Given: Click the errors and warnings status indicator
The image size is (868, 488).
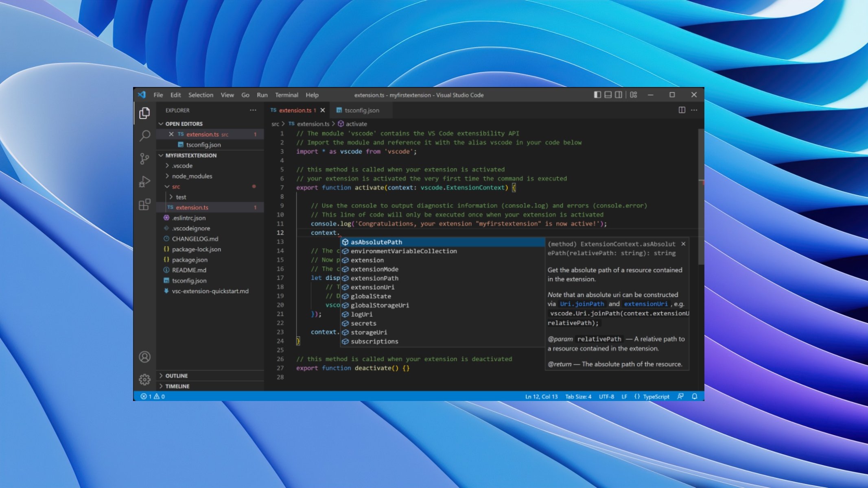Looking at the screenshot, I should click(x=153, y=396).
